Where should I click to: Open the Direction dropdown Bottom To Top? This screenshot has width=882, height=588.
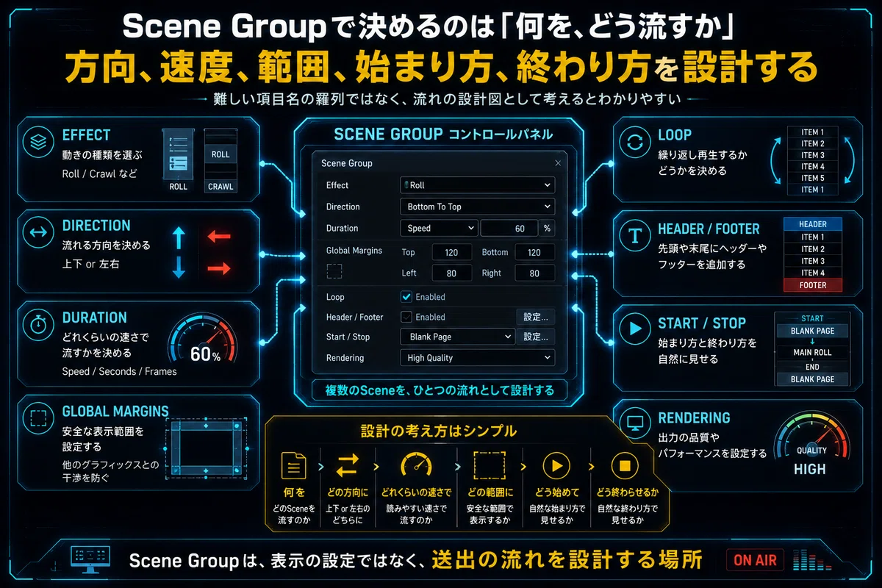pos(477,207)
